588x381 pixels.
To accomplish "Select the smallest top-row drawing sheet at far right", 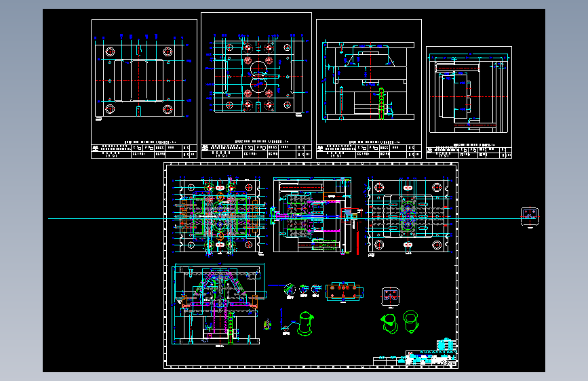I will (x=469, y=102).
